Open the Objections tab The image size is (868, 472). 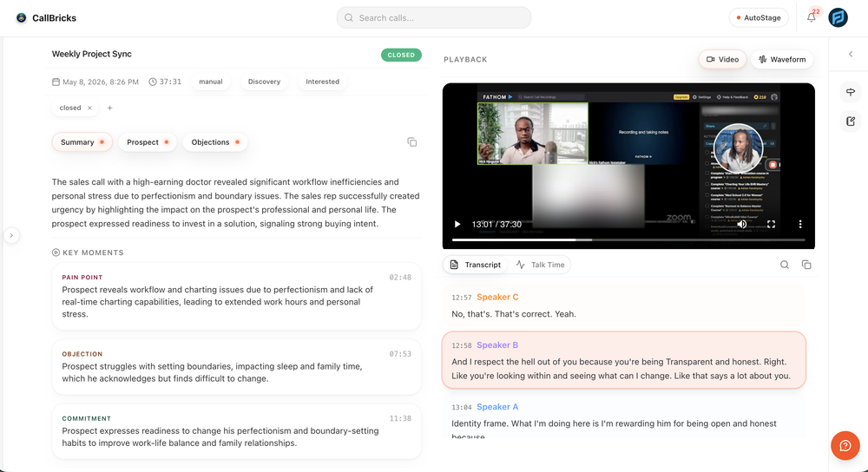[x=214, y=142]
